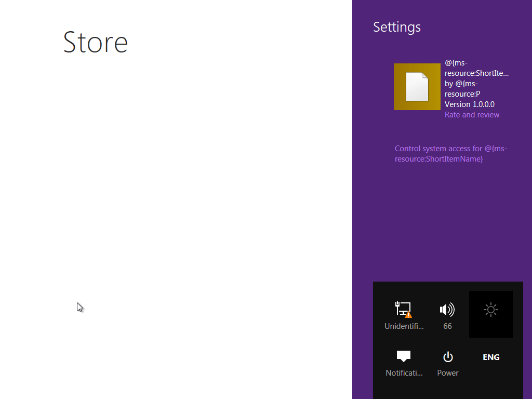Click the publisher "by @{ms-resource:P" text
532x399 pixels.
462,88
